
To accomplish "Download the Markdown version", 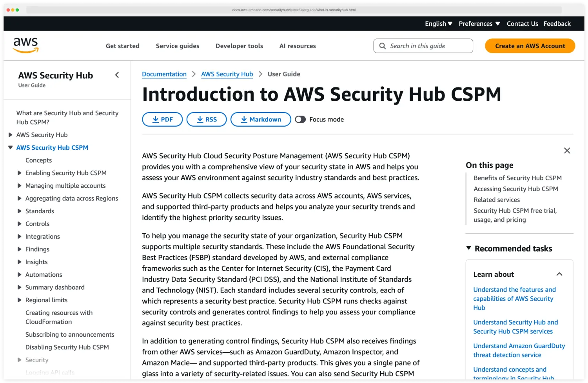I will click(x=261, y=120).
